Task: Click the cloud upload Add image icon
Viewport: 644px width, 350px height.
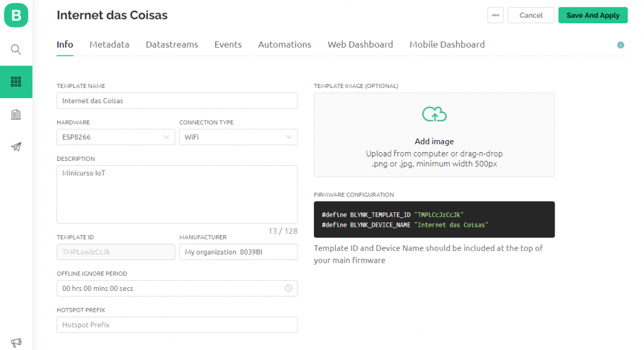Action: (434, 114)
